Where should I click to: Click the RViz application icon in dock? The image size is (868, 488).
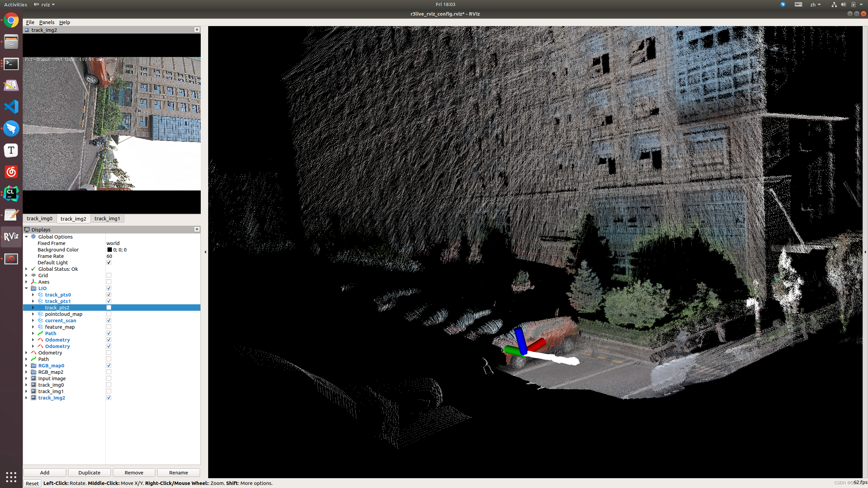point(11,237)
